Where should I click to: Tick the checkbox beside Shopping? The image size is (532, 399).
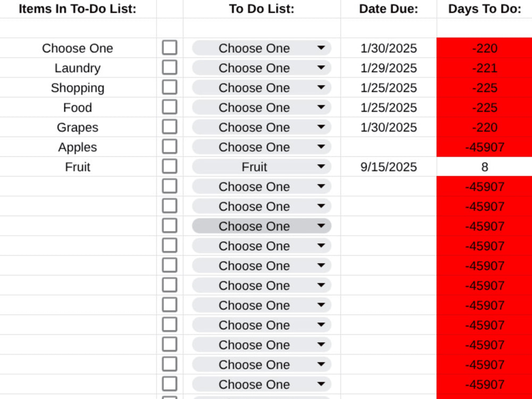[x=170, y=87]
